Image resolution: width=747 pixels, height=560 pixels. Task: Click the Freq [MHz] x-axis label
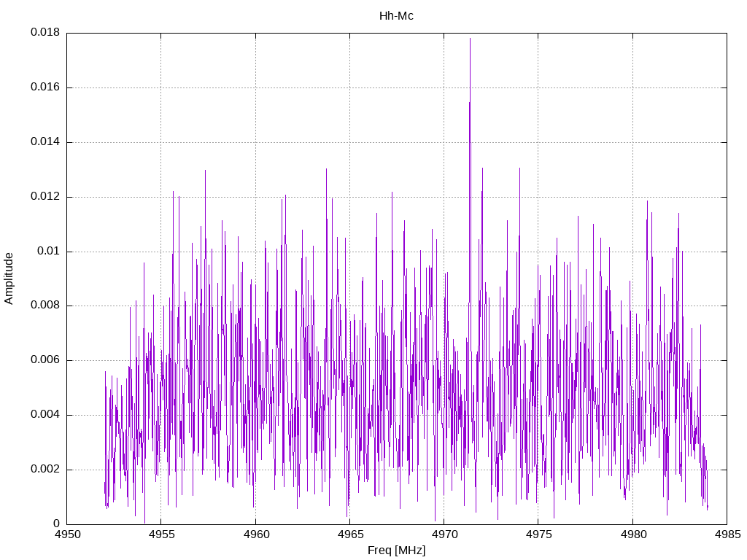[x=396, y=551]
